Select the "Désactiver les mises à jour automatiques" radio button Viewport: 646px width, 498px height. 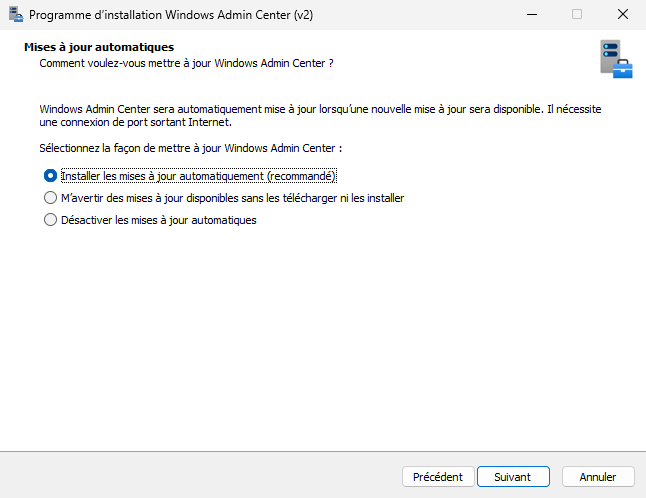tap(51, 220)
